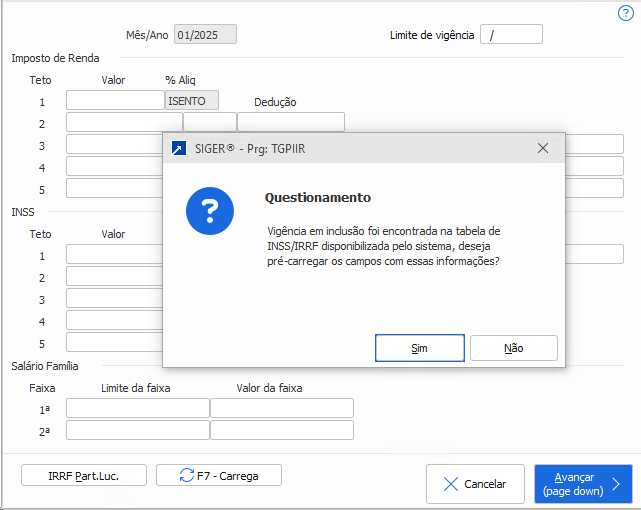Focus the Limite de vigência field
Image resolution: width=641 pixels, height=510 pixels.
[511, 35]
